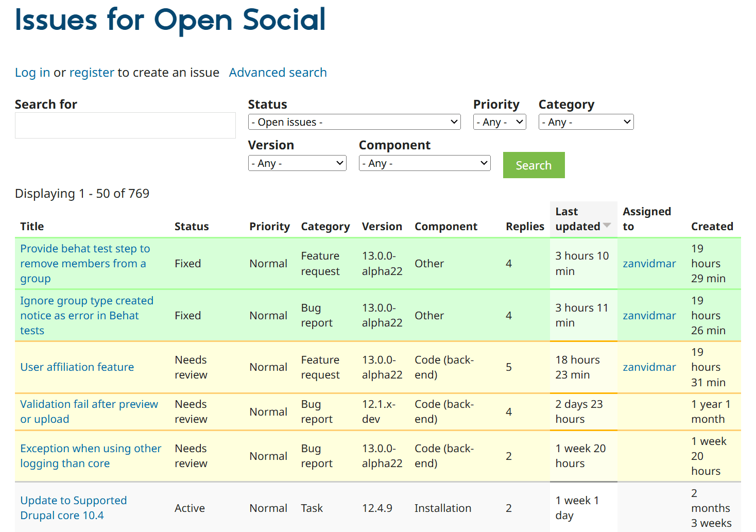Go to Advanced search

click(x=278, y=73)
